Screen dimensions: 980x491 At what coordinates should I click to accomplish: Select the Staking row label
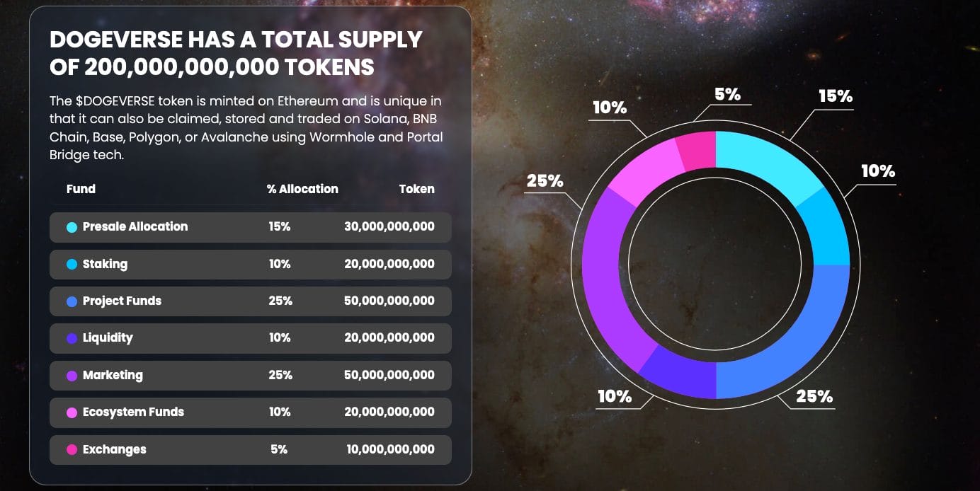105,264
